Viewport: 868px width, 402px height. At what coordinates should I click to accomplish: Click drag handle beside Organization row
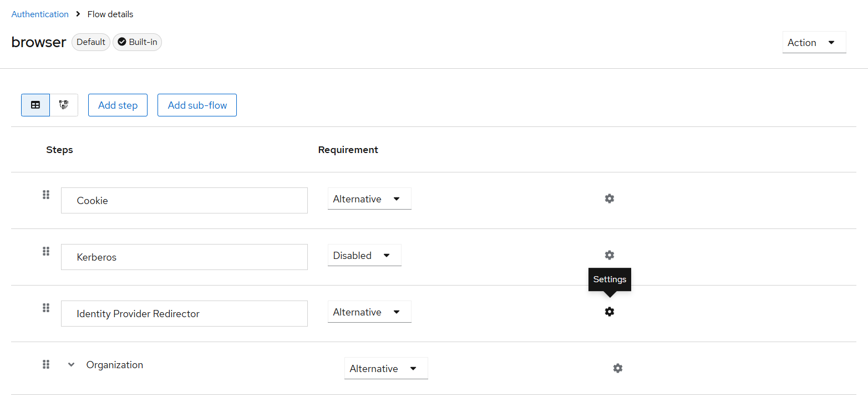[46, 364]
